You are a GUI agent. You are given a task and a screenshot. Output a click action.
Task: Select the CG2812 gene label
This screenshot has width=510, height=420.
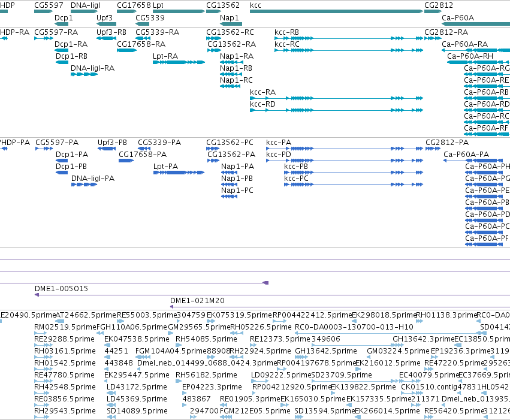click(439, 5)
